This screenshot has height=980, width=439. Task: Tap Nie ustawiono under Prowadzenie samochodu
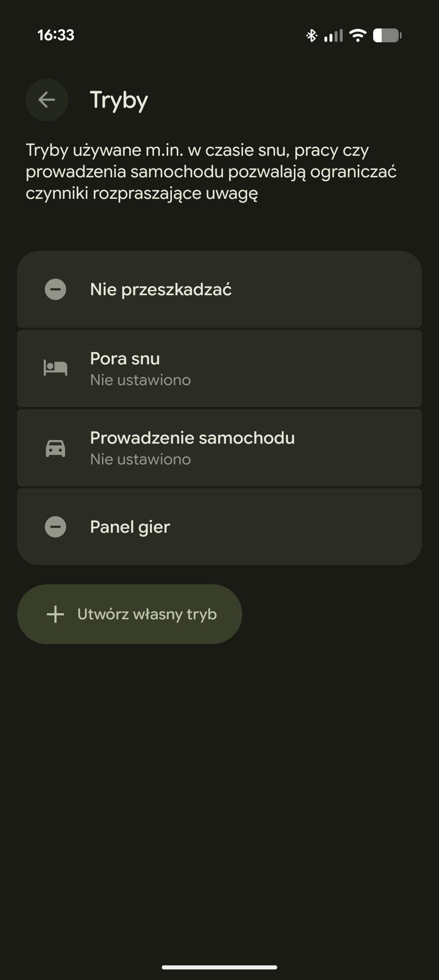point(140,460)
